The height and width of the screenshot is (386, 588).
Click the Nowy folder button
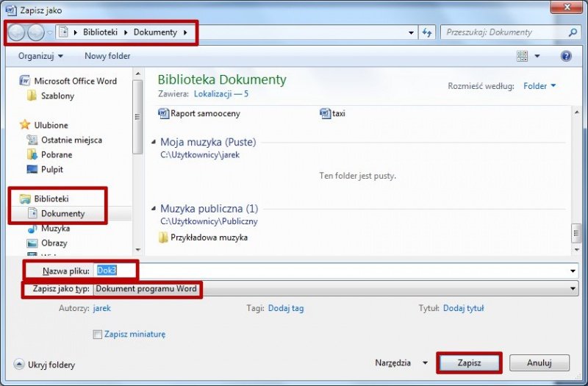click(107, 56)
